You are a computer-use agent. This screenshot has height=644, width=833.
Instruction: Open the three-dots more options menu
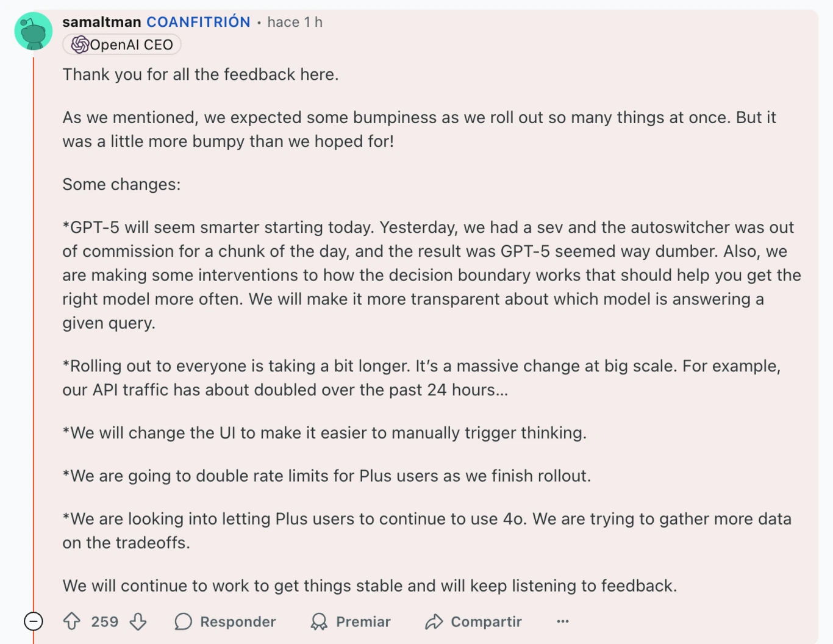[x=563, y=621]
